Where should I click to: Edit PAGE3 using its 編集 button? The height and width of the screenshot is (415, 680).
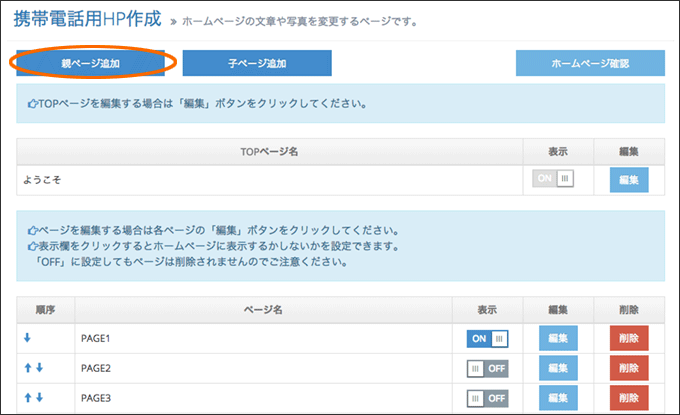coord(558,398)
